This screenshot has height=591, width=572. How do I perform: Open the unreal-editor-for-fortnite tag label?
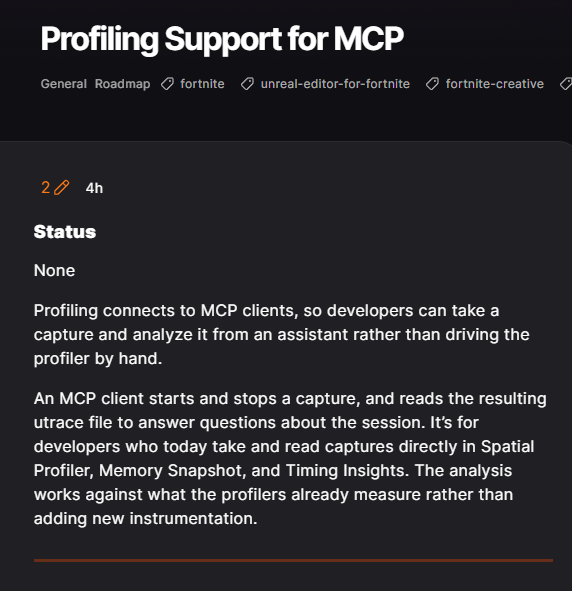click(335, 84)
